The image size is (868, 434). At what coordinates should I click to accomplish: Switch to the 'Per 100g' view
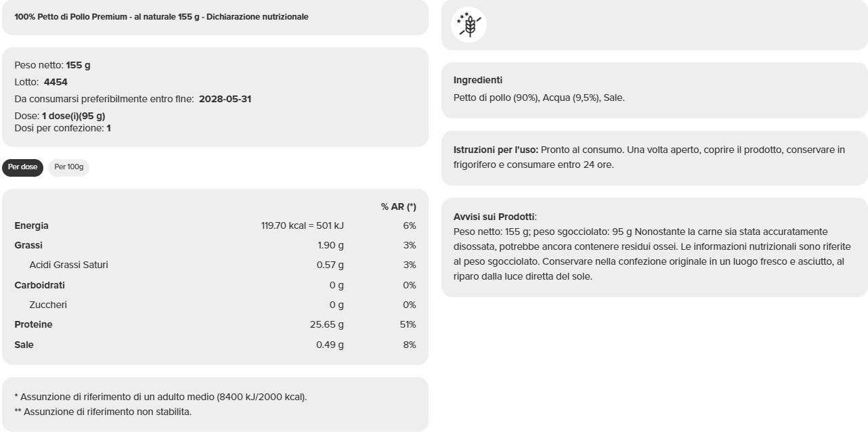68,167
